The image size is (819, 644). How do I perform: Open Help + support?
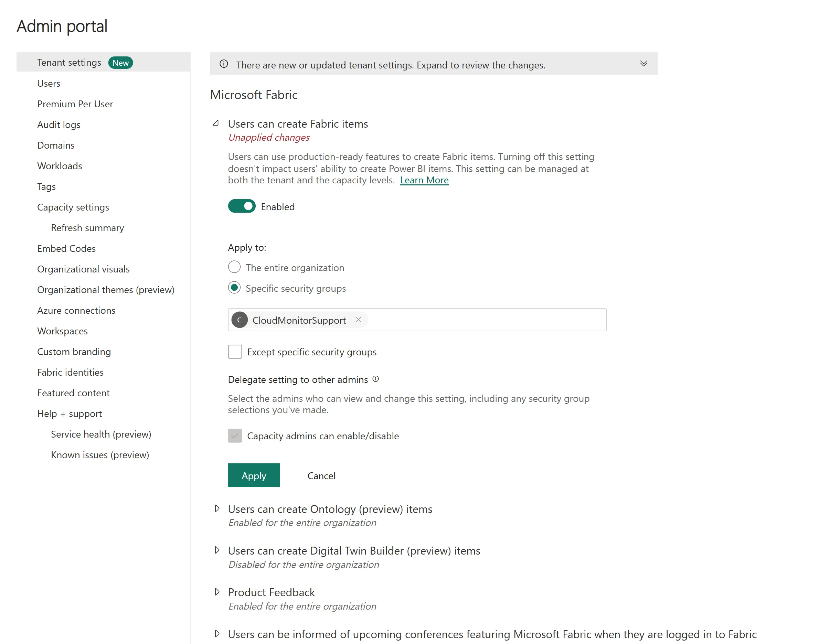[70, 414]
